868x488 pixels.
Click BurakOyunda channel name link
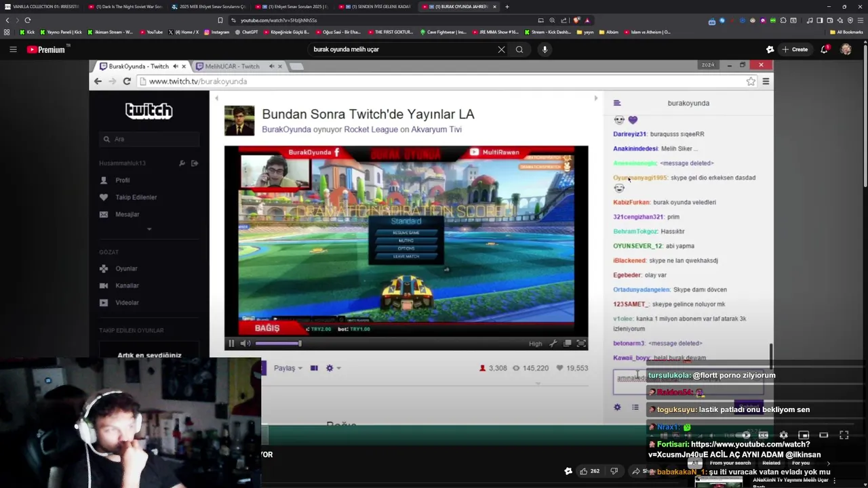coord(286,129)
